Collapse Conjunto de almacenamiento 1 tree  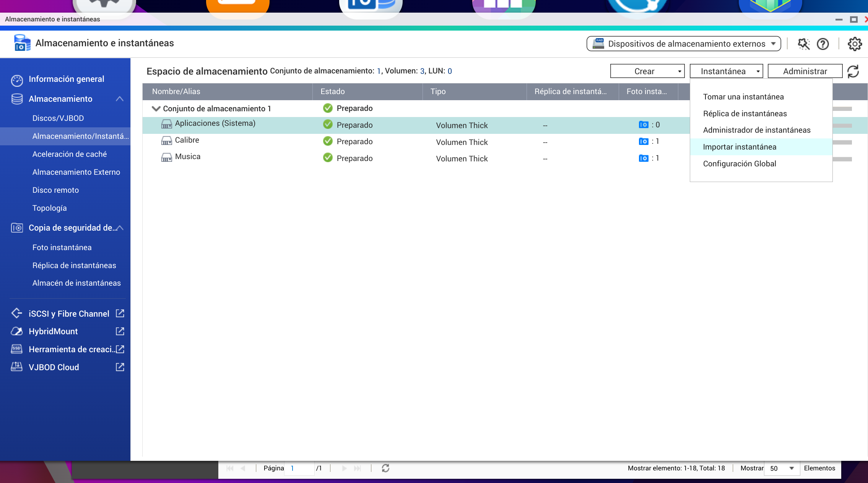156,109
